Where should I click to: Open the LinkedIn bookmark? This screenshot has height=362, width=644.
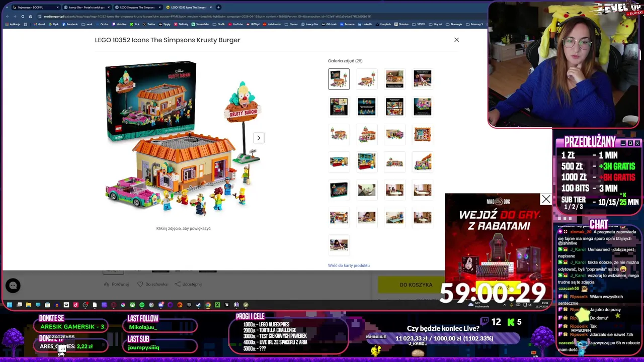click(365, 24)
